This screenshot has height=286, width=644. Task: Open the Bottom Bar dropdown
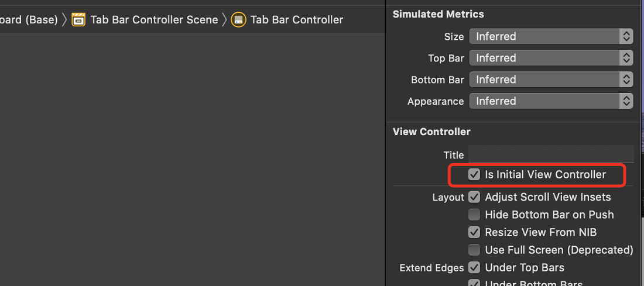(551, 80)
